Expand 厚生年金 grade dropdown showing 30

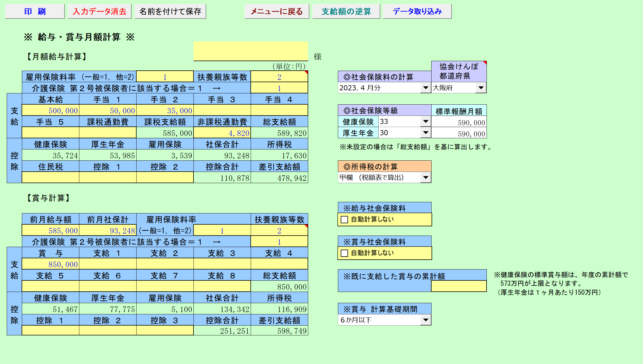pos(426,133)
